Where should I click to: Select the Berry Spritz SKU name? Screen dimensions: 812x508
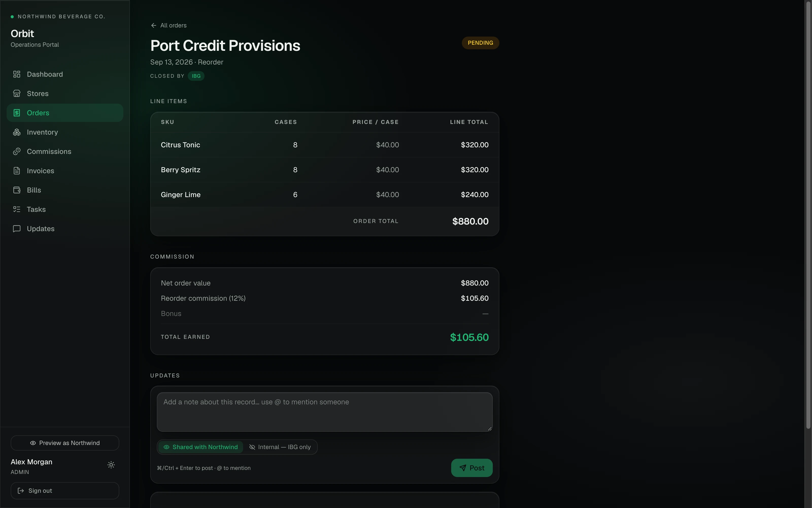click(x=180, y=170)
